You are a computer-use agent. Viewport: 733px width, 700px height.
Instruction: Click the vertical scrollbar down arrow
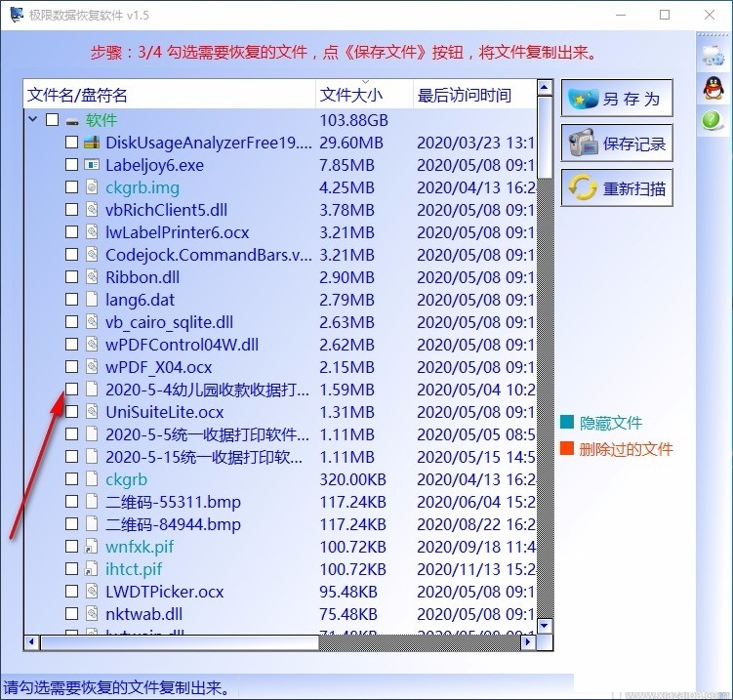pyautogui.click(x=545, y=626)
